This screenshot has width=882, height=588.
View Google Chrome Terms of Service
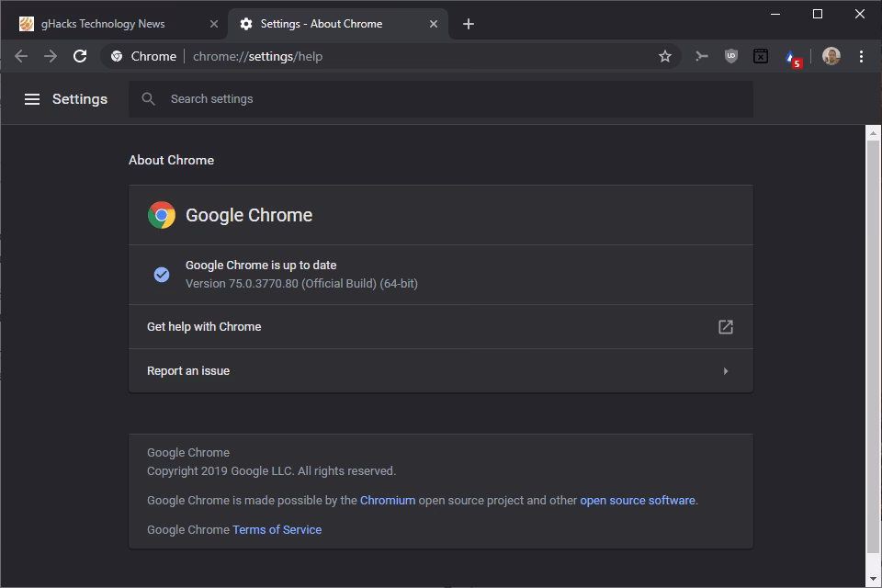point(277,529)
